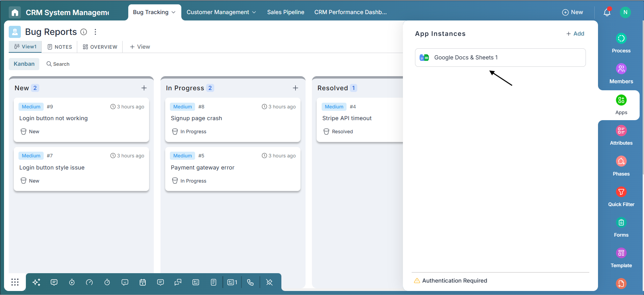Click the contact card icon with count 1
Image resolution: width=644 pixels, height=295 pixels.
coord(232,282)
